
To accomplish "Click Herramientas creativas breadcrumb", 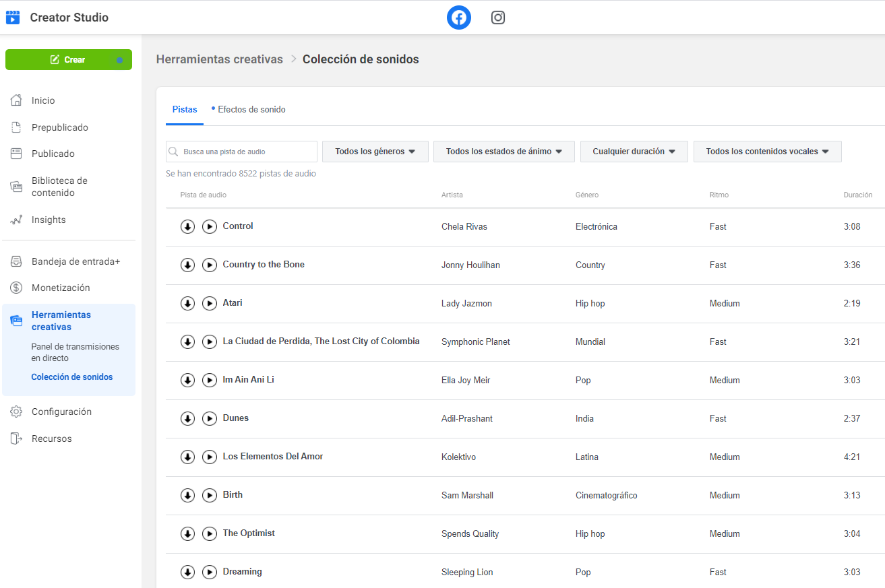I will 220,59.
